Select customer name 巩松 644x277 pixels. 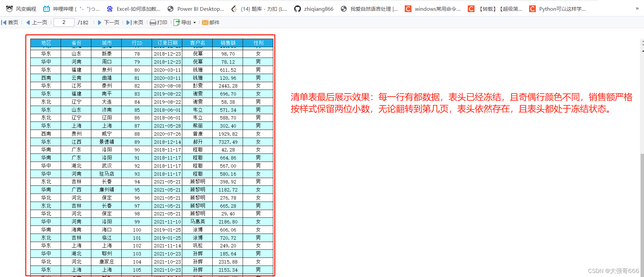(197, 246)
